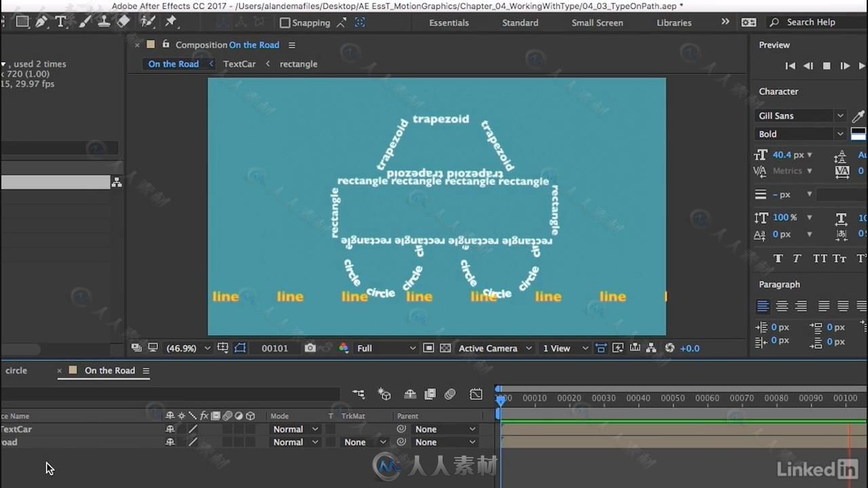
Task: Select the Eraser tool
Action: click(x=123, y=22)
